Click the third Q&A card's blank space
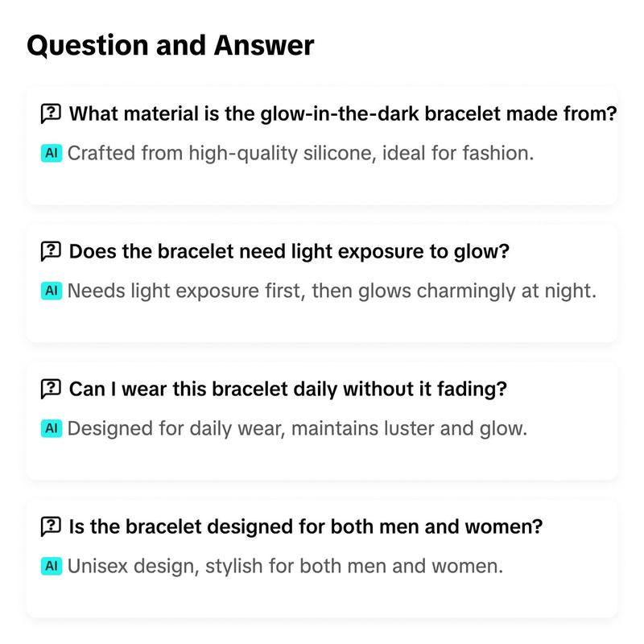This screenshot has height=644, width=644. click(x=321, y=460)
